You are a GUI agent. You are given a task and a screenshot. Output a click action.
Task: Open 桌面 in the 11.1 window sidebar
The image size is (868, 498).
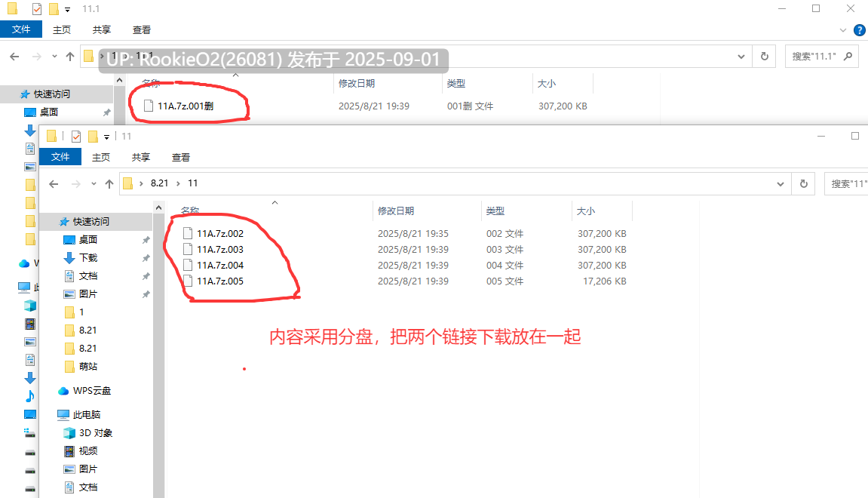tap(49, 112)
